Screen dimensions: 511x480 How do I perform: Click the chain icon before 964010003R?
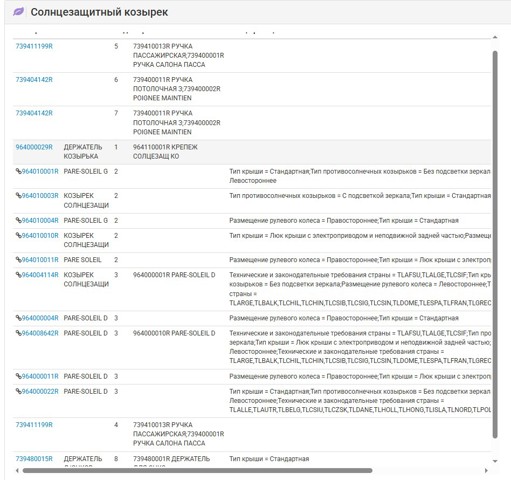click(x=18, y=196)
